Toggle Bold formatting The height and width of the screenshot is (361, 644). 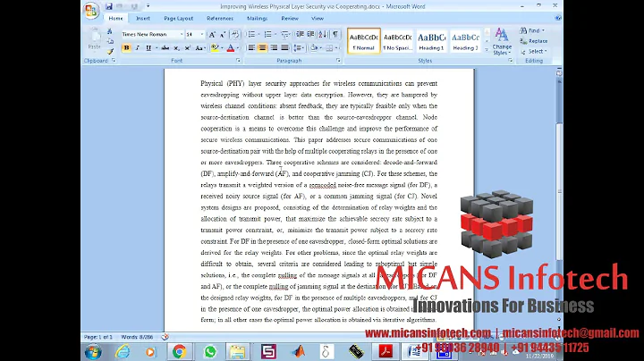(126, 48)
